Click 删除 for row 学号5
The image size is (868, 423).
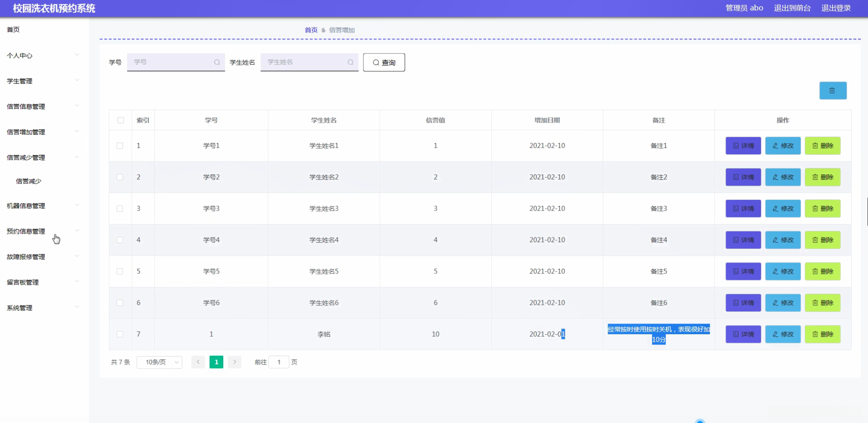(822, 271)
